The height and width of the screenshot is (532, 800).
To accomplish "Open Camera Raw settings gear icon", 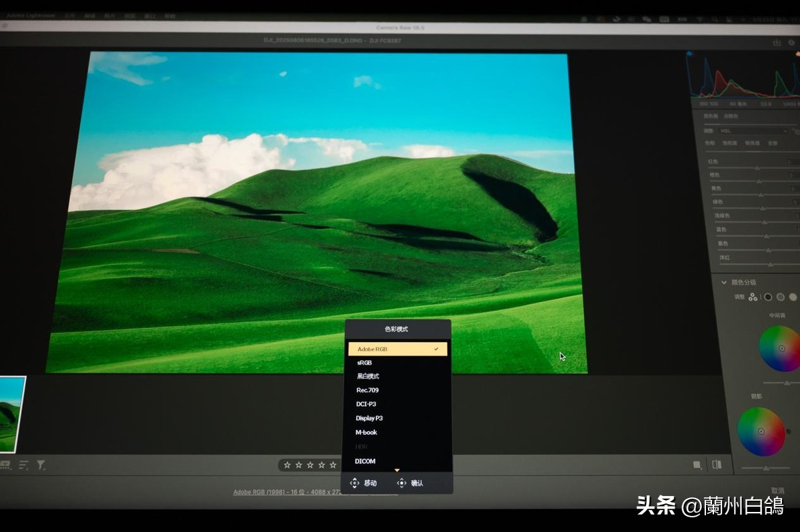I will pos(791,43).
